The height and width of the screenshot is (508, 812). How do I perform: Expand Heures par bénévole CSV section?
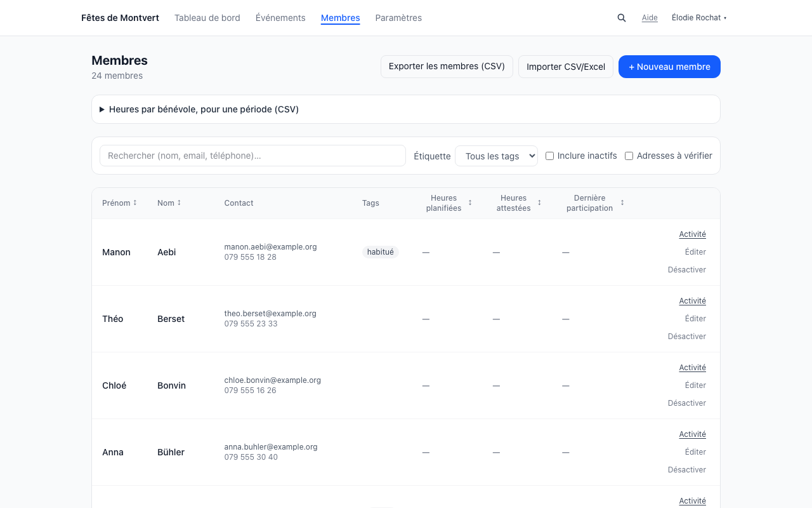(x=406, y=109)
